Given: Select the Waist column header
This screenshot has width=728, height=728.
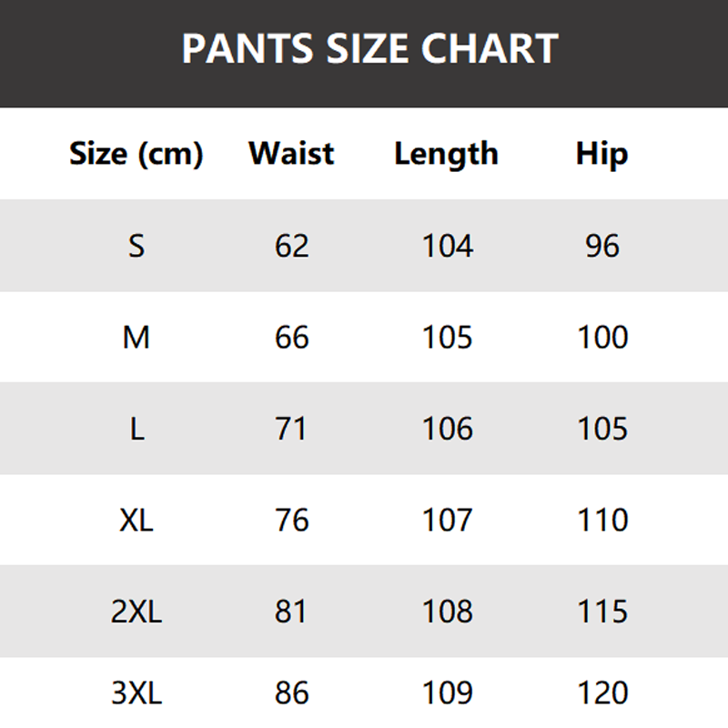Looking at the screenshot, I should (x=291, y=154).
